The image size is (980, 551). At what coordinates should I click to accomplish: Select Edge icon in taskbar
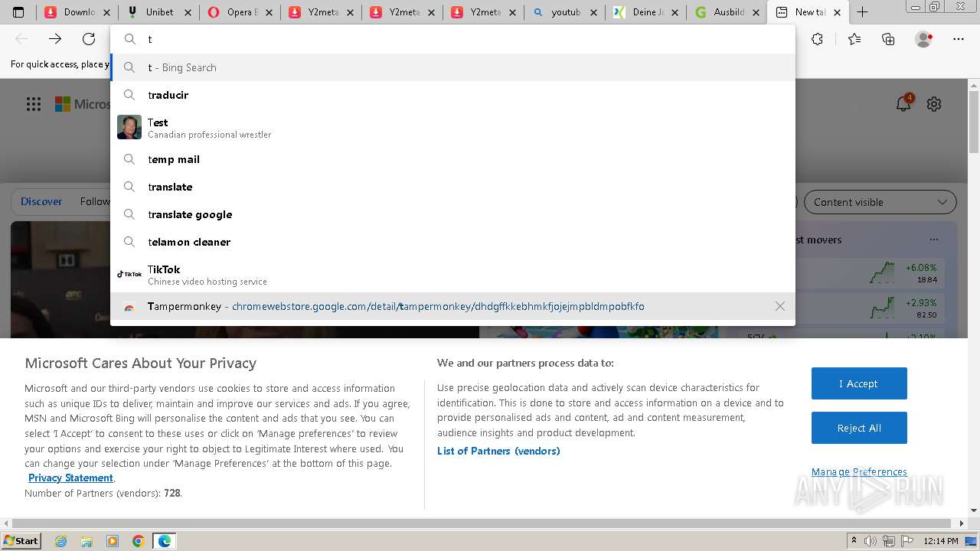tap(165, 541)
